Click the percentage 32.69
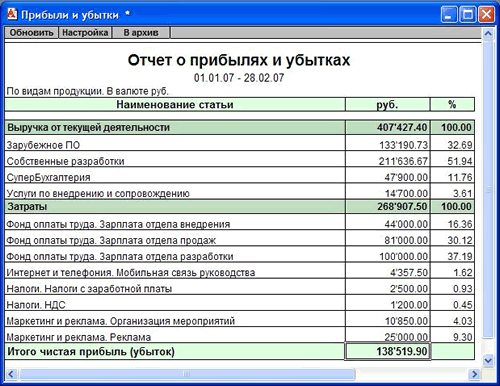Viewport: 500px width, 386px height. click(x=460, y=145)
